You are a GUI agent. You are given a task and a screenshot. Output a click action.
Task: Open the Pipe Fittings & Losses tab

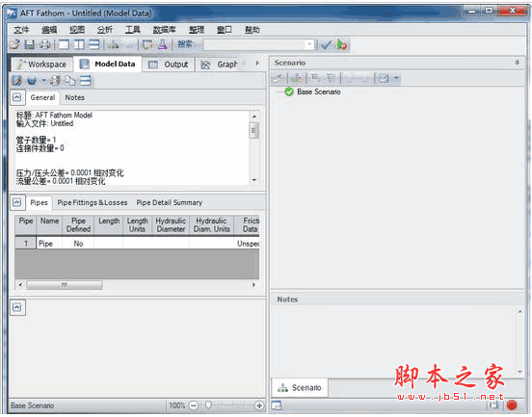(93, 203)
